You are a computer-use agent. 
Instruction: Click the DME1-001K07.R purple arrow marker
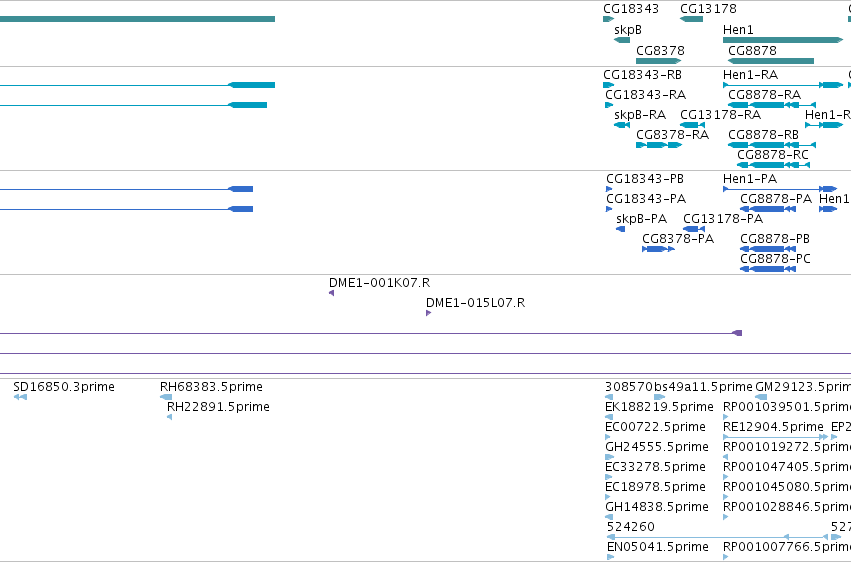(x=332, y=293)
